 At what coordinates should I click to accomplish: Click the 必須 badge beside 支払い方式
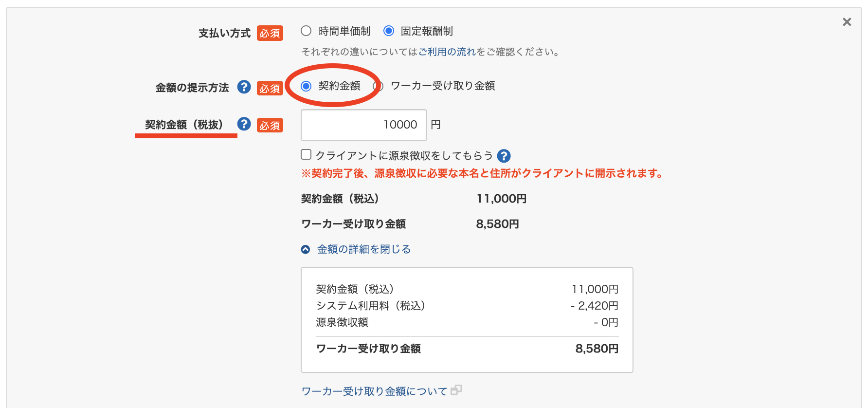tap(270, 33)
